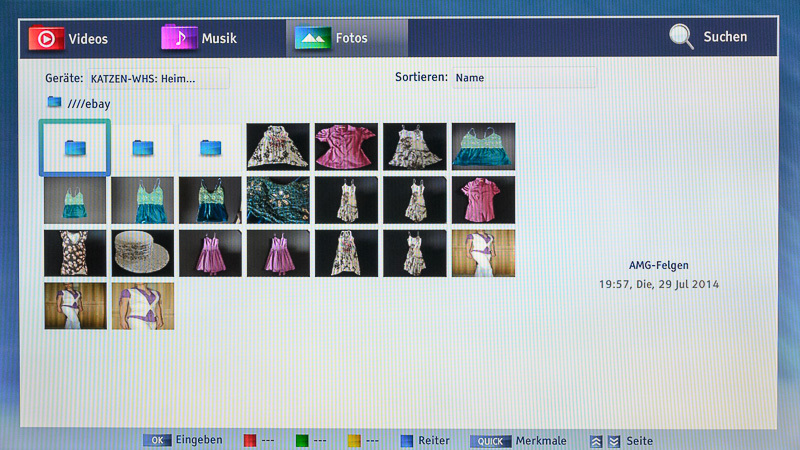The height and width of the screenshot is (450, 800).
Task: Open the Videos tab
Action: pos(69,39)
